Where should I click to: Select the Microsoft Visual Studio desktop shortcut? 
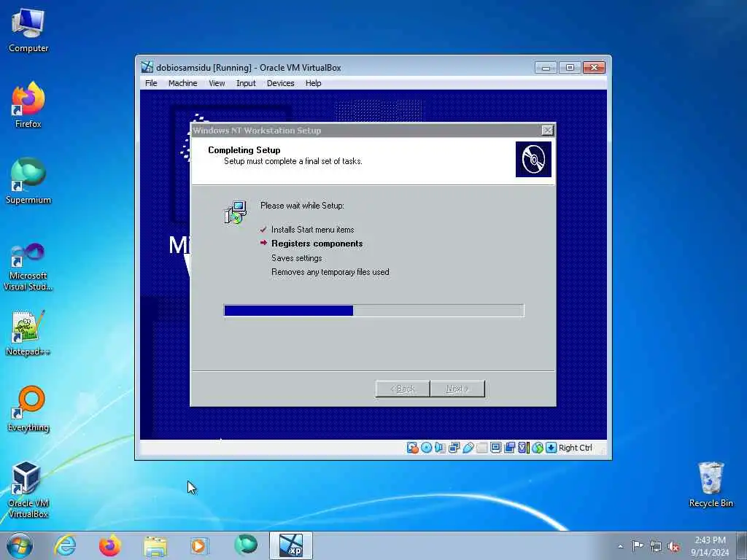pyautogui.click(x=28, y=267)
